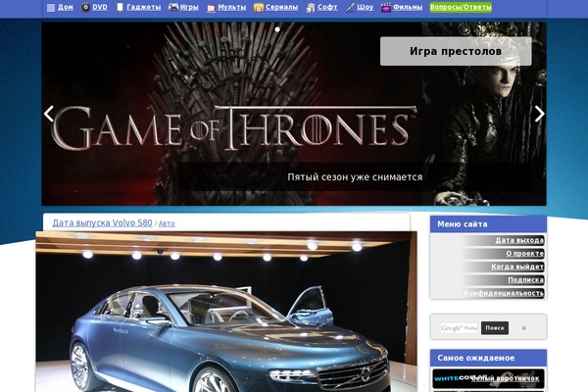Clear the search box with the X icon

[x=524, y=328]
